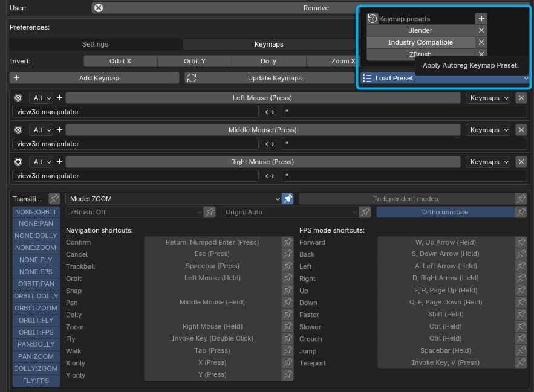Pin the Zoom navigation shortcut
534x392 pixels.
tap(288, 326)
